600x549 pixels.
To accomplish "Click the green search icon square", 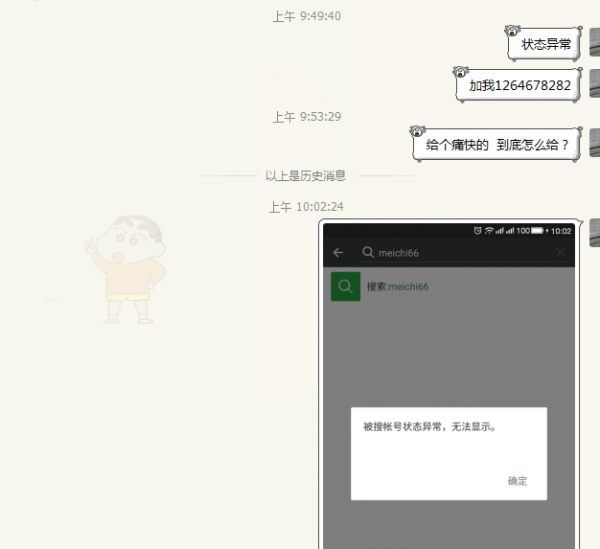I will [346, 287].
